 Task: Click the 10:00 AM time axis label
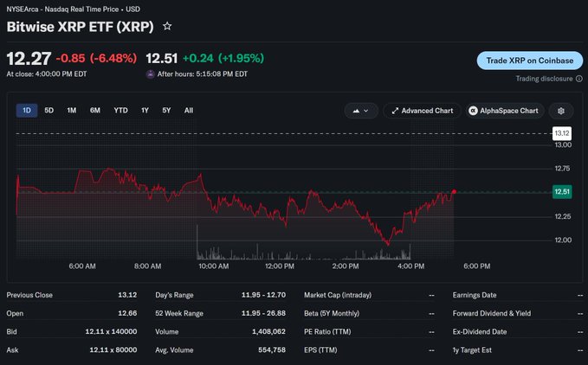[214, 266]
